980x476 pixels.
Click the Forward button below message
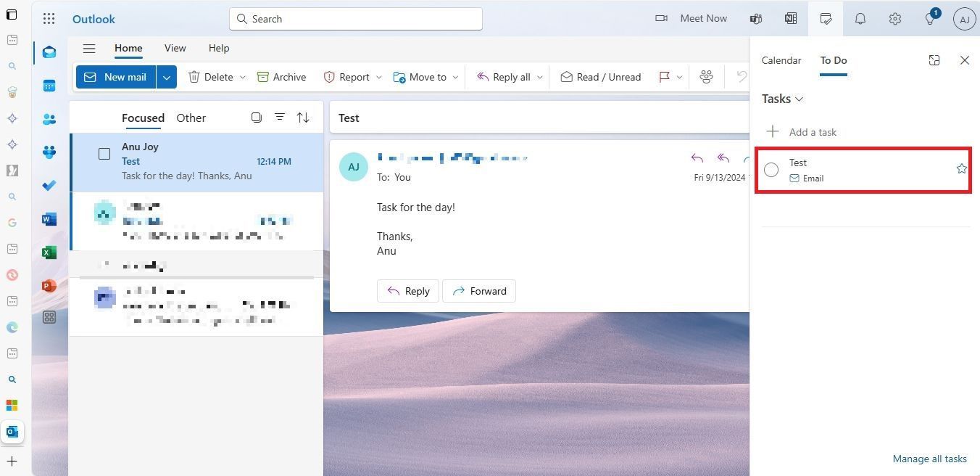479,291
